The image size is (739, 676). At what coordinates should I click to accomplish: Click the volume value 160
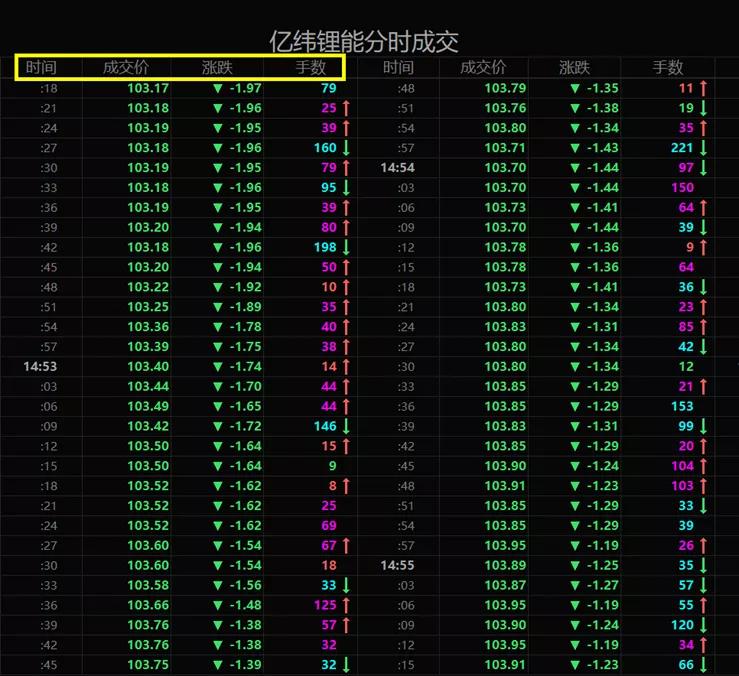click(x=325, y=148)
